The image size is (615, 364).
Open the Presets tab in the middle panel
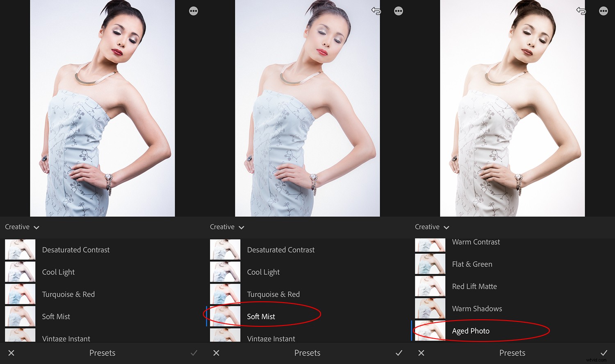pos(307,353)
